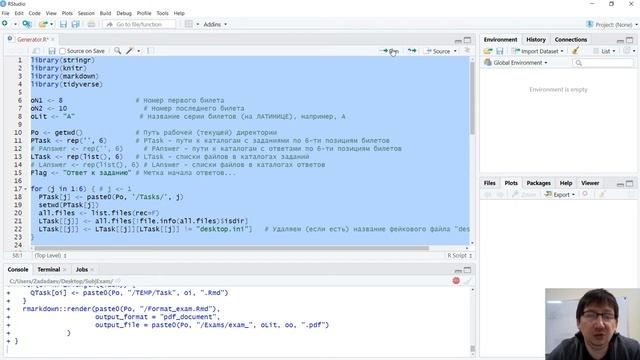Click the Save icon in the editor toolbar
The width and height of the screenshot is (640, 360).
pyautogui.click(x=52, y=51)
